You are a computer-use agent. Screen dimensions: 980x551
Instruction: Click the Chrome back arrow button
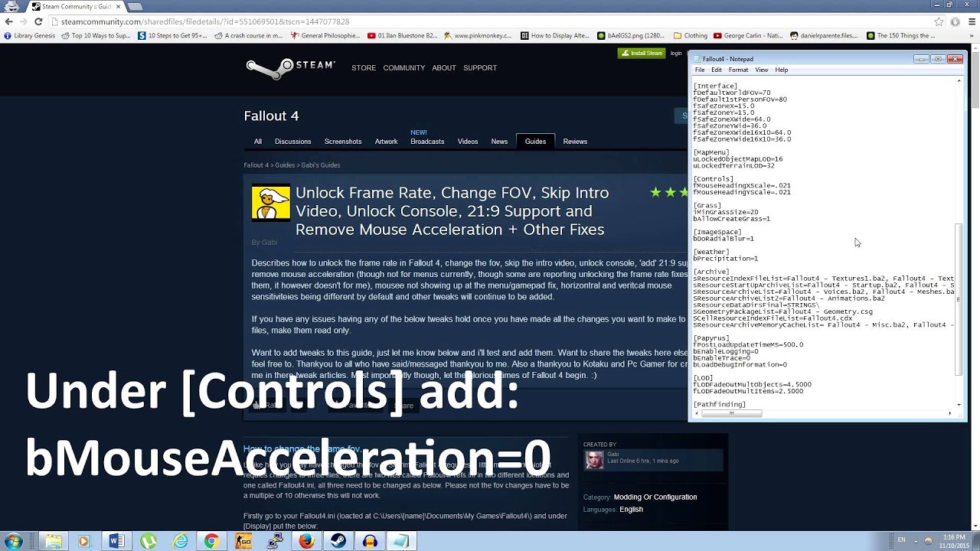pos(8,21)
